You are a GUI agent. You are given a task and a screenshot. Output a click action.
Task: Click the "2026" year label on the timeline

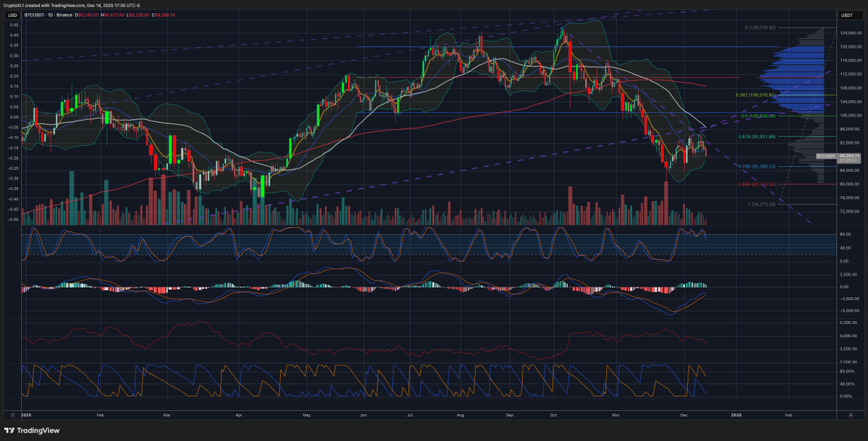736,415
